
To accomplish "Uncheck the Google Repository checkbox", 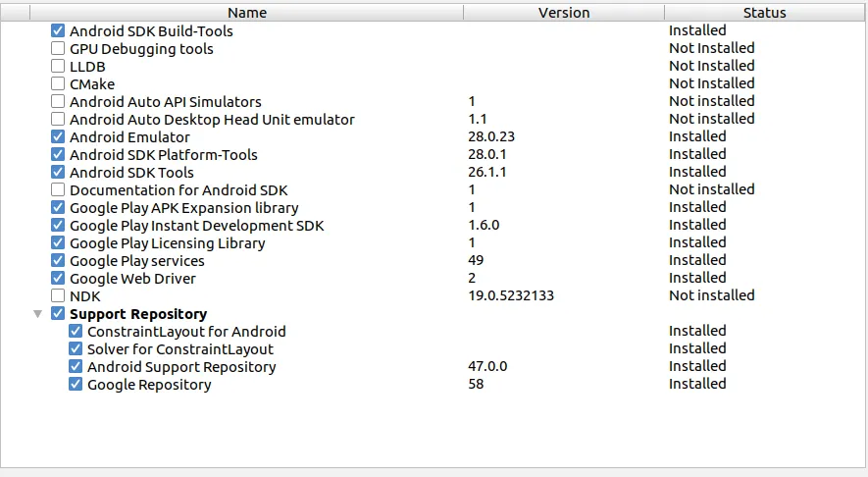I will coord(76,385).
